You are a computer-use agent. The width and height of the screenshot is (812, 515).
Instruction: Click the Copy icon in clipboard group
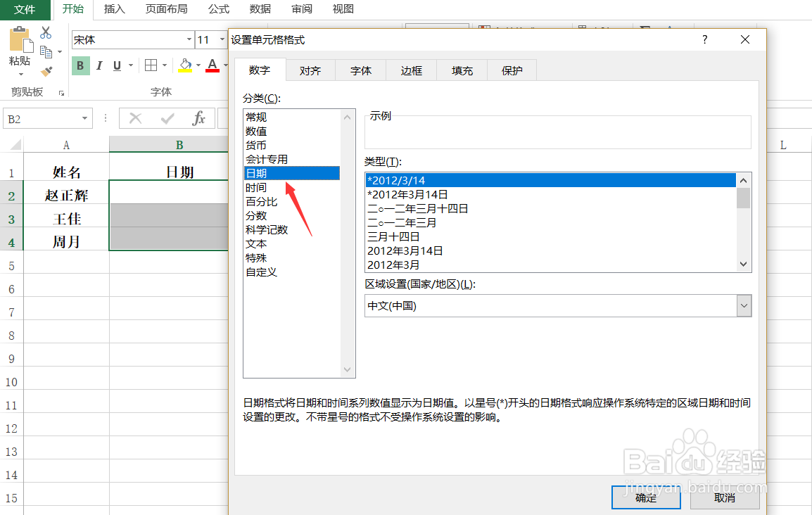[46, 52]
